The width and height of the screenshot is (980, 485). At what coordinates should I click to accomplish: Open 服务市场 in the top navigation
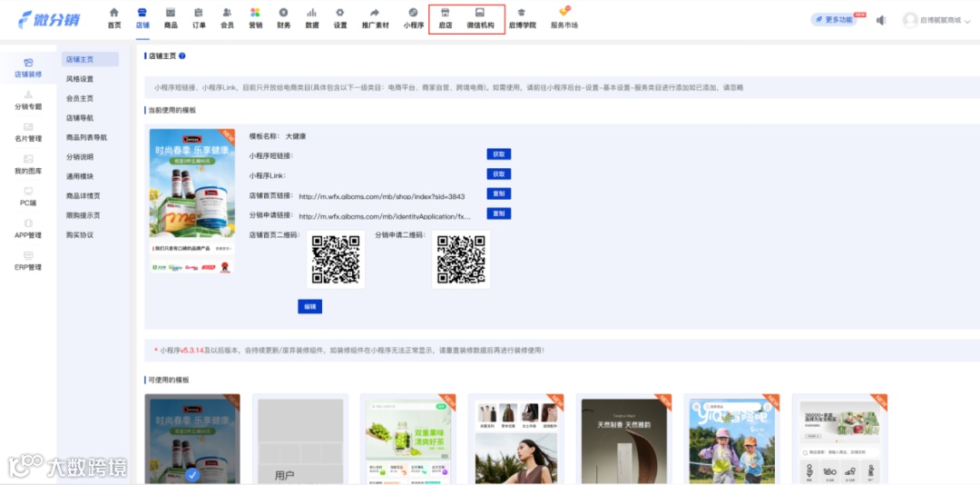[563, 18]
